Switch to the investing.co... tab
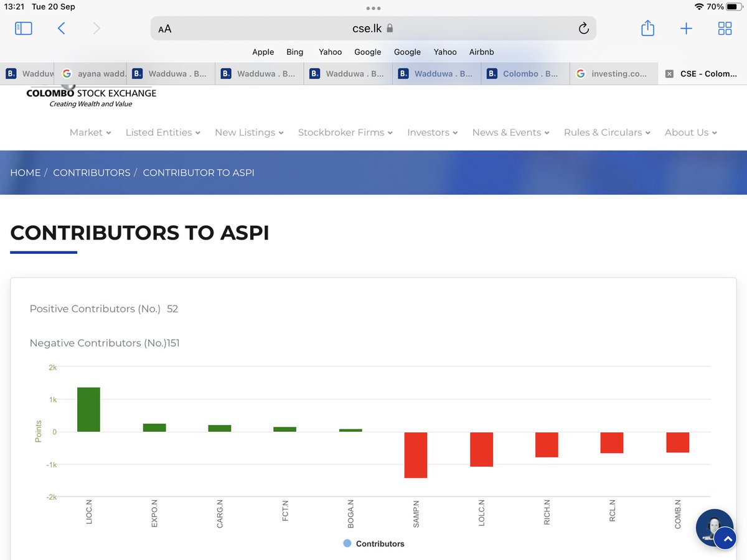This screenshot has width=747, height=560. coord(614,73)
